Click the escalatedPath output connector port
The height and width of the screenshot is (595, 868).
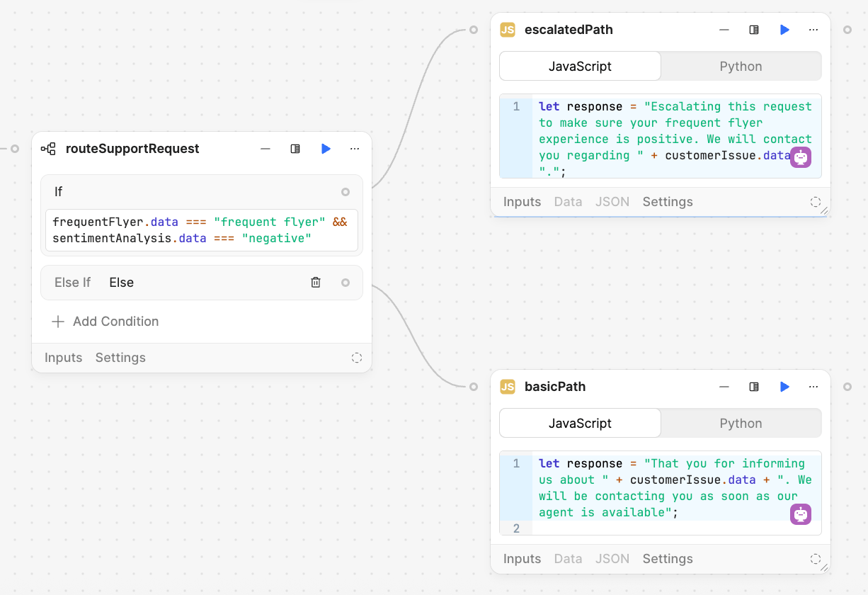(847, 30)
